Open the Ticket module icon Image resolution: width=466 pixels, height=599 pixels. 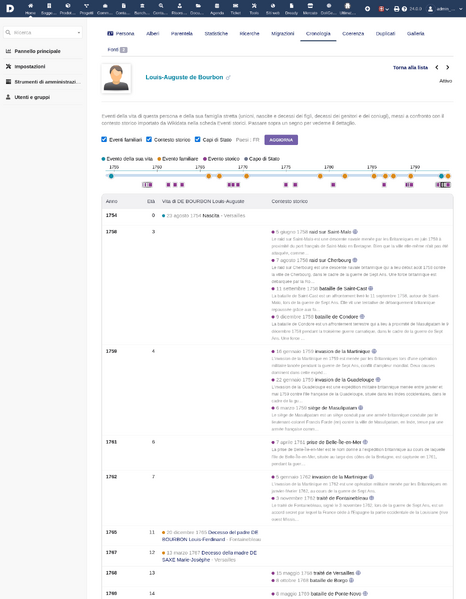235,6
